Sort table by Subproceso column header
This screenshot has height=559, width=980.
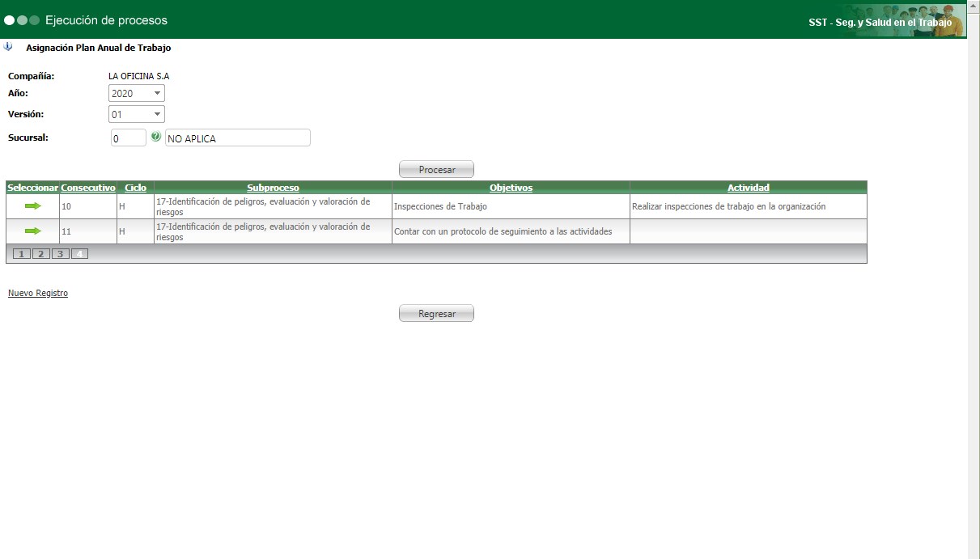(273, 188)
